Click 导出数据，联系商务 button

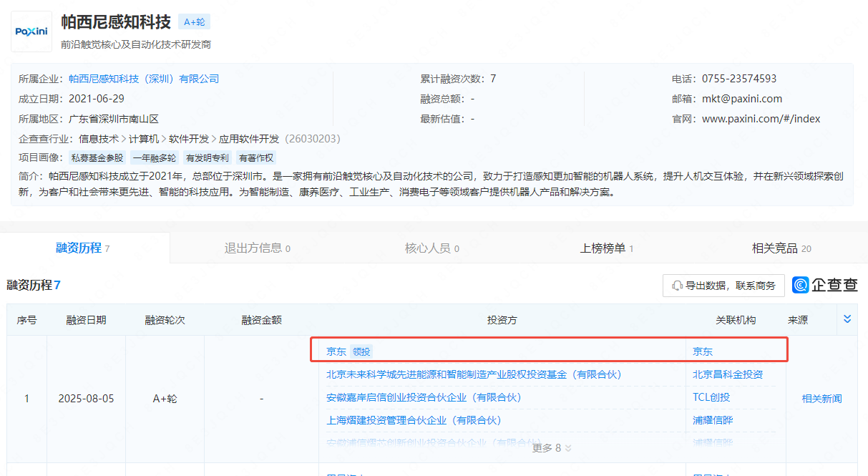coord(723,286)
